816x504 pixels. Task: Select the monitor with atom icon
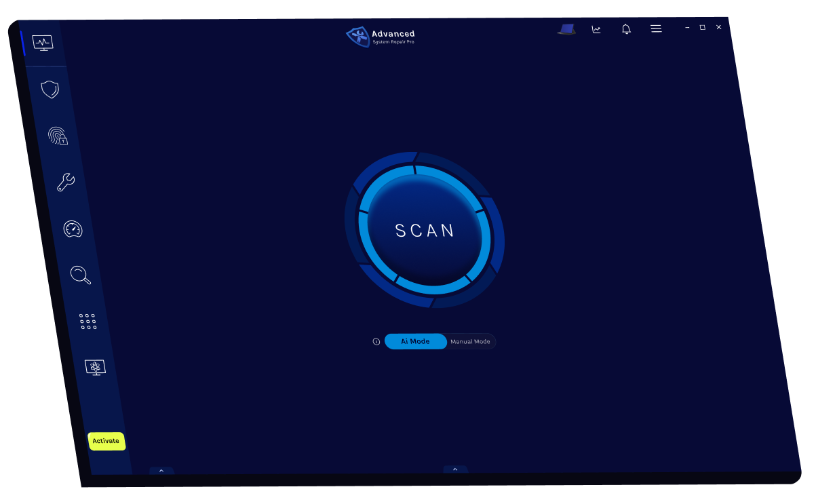point(95,368)
